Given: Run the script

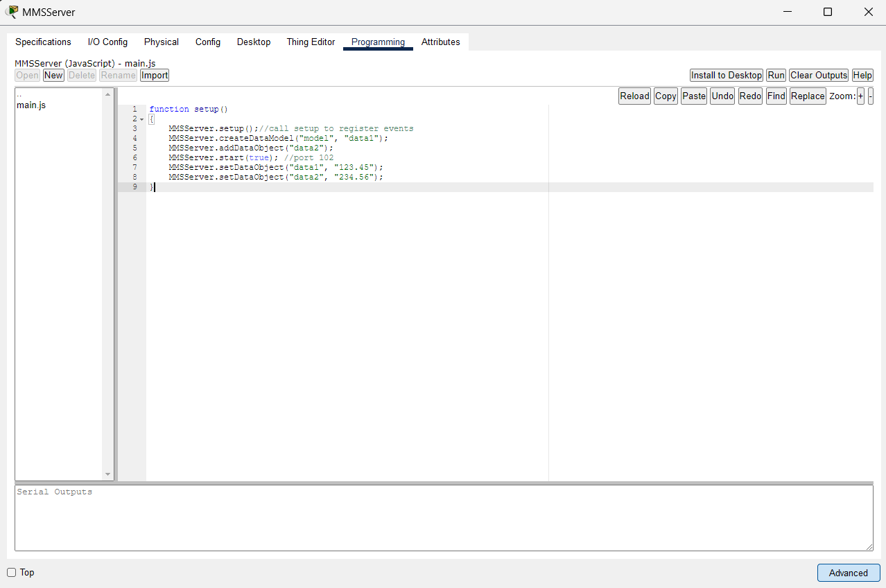Looking at the screenshot, I should point(775,75).
